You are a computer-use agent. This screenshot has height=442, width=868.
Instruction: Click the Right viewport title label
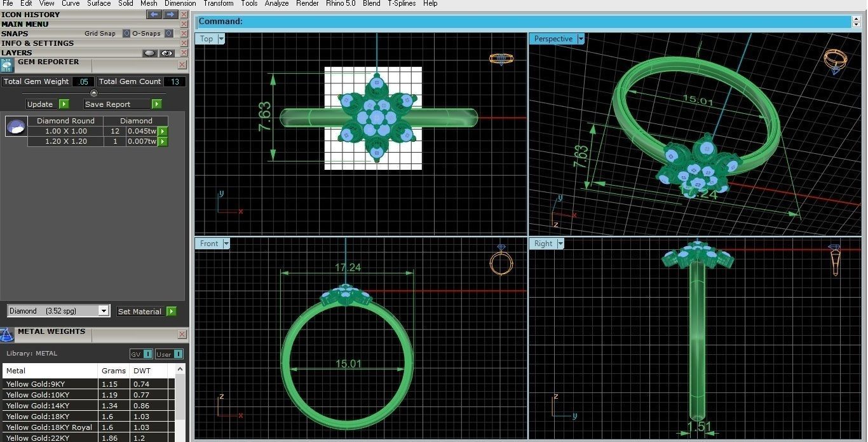pyautogui.click(x=543, y=244)
